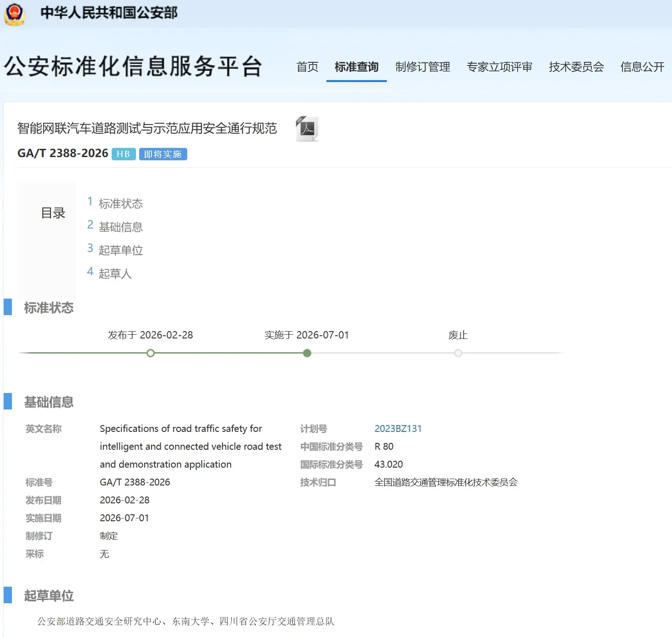The image size is (672, 638).
Task: Click the 废止 label
Action: 458,335
